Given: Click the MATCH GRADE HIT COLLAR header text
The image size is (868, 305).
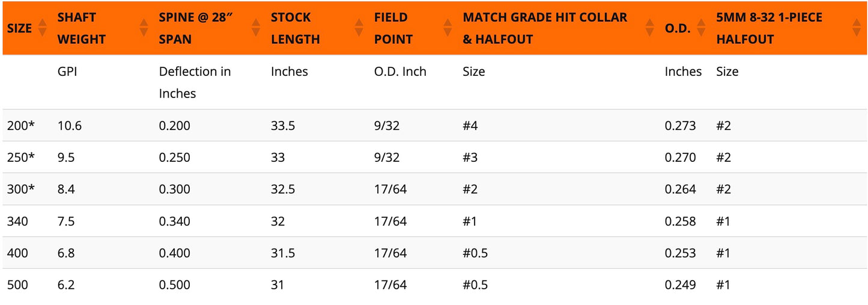Looking at the screenshot, I should 545,28.
